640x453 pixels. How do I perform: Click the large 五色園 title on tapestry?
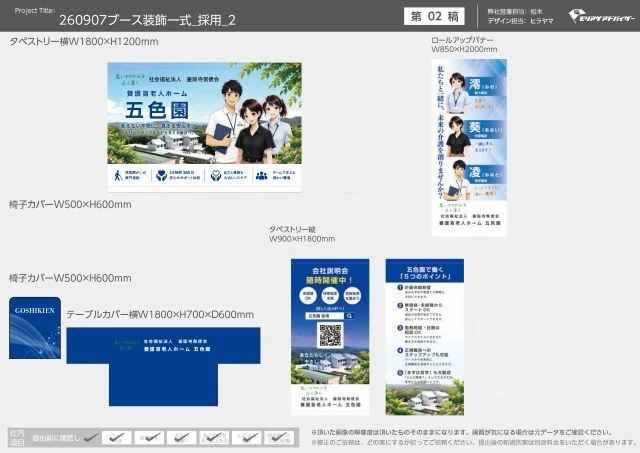(157, 111)
